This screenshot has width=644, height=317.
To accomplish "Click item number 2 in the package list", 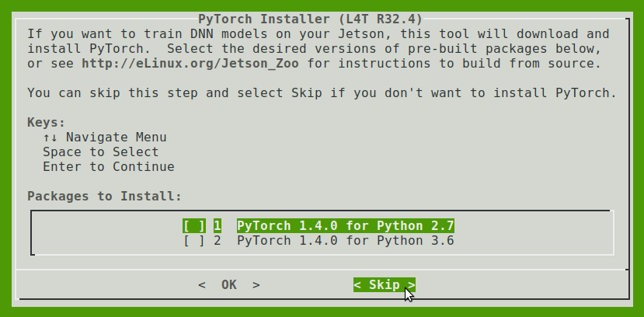I will click(218, 241).
